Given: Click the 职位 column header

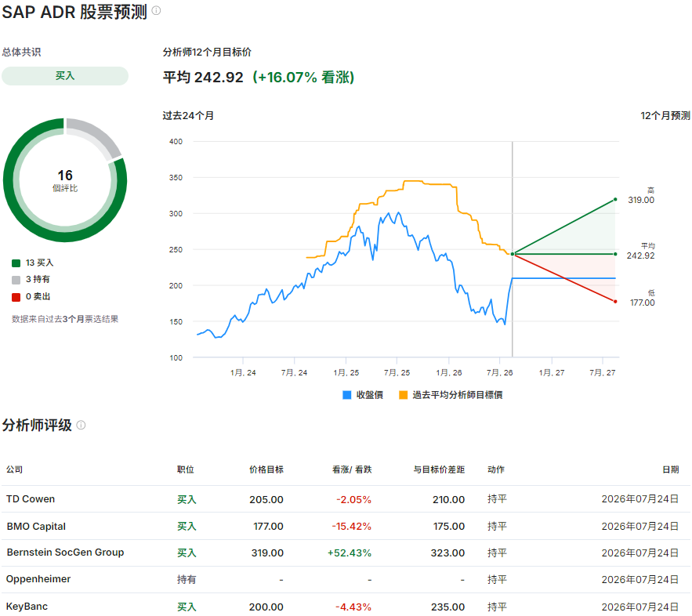Looking at the screenshot, I should pos(186,469).
